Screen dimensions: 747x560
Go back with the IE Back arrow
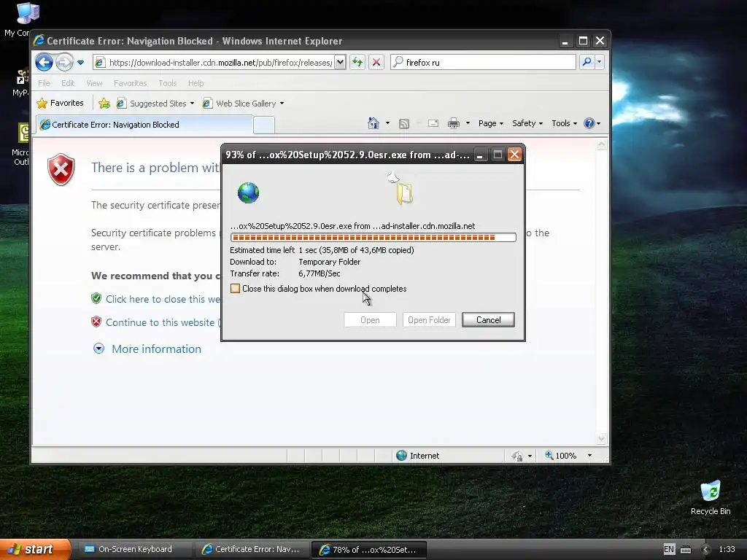[44, 62]
